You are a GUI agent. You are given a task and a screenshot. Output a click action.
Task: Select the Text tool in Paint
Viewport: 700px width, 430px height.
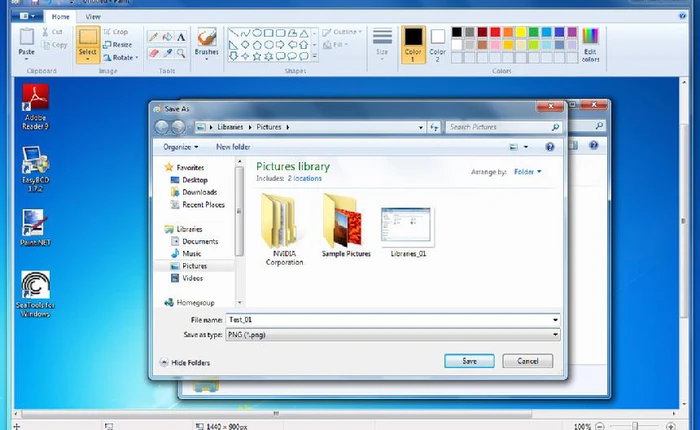(x=181, y=37)
